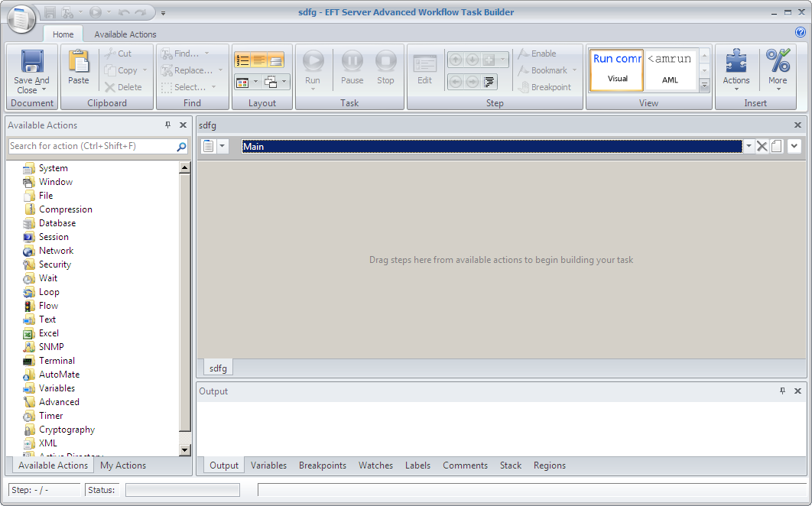Viewport: 812px width, 506px height.
Task: Click the Search for action field
Action: point(92,146)
